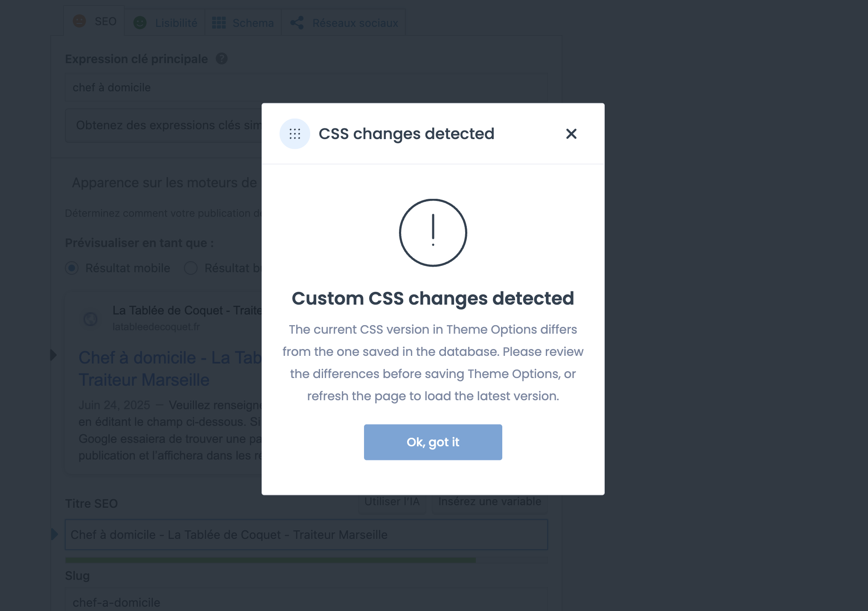Open the Réseaux sociaux tab
868x611 pixels.
coord(344,23)
